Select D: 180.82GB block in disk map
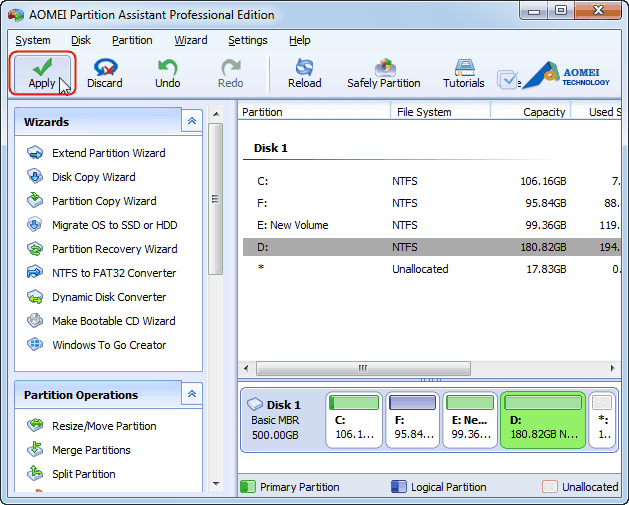Viewport: 629px width, 505px height. pos(543,420)
